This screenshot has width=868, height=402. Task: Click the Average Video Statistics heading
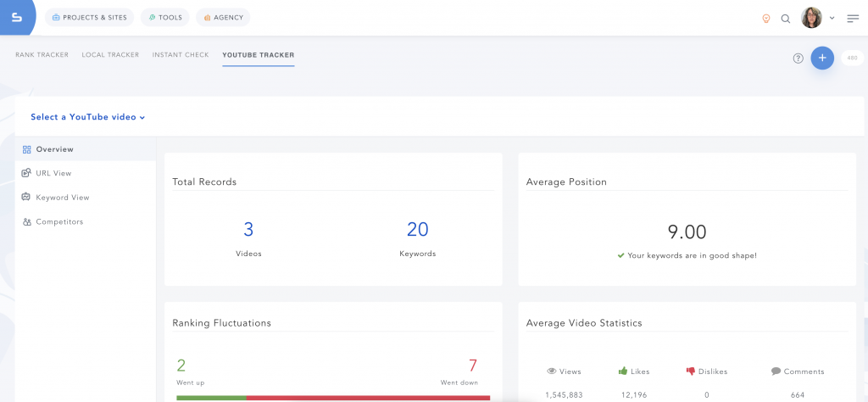tap(584, 323)
